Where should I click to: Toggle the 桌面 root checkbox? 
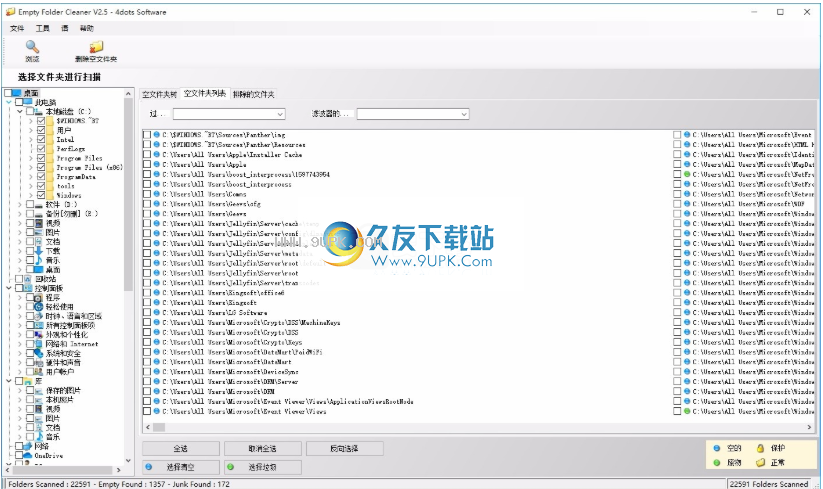click(x=8, y=93)
